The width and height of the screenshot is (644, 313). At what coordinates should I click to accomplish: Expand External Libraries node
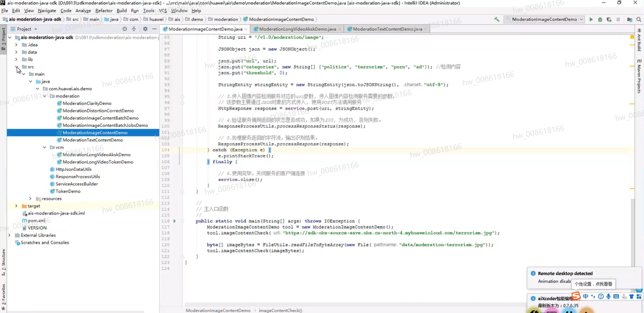[10, 235]
